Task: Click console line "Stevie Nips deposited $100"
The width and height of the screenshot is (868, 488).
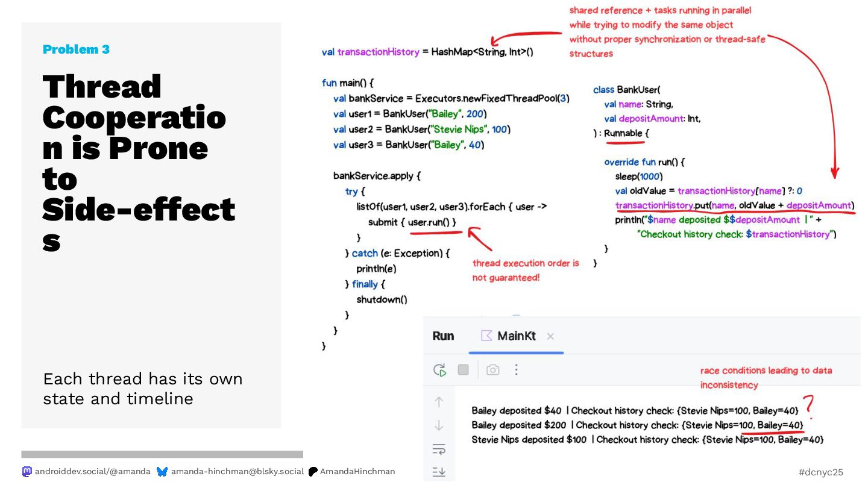Action: (647, 440)
